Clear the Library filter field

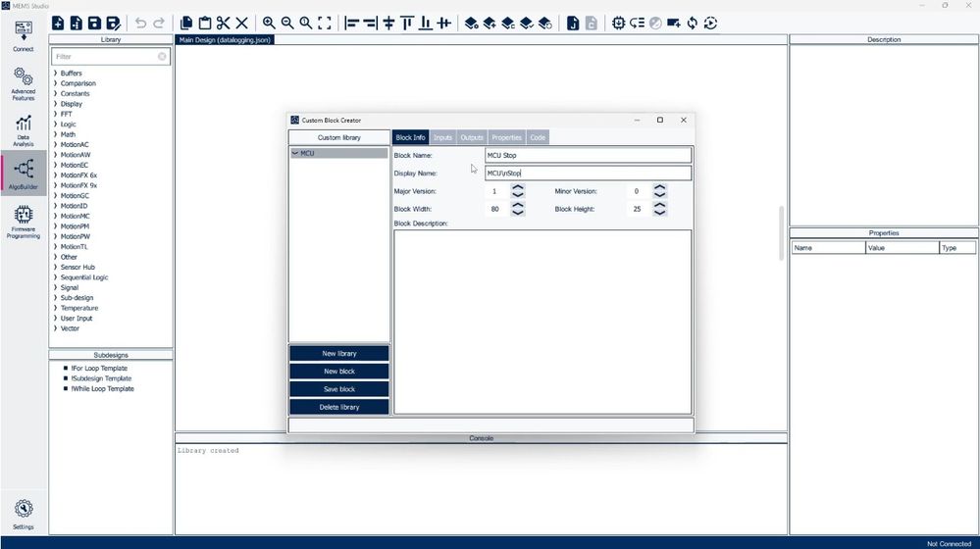coord(162,56)
